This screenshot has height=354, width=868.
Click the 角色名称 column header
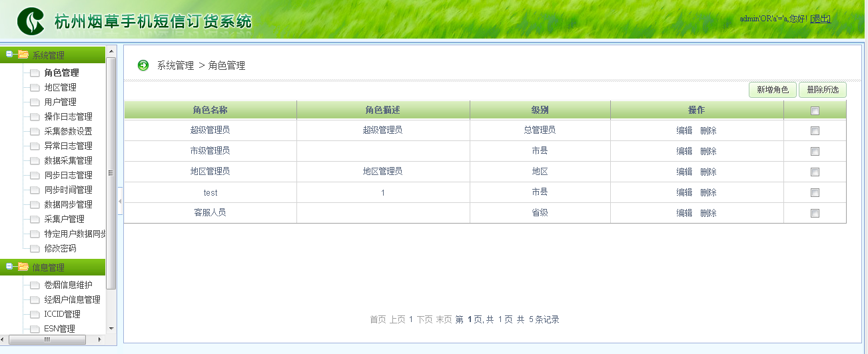[x=211, y=110]
